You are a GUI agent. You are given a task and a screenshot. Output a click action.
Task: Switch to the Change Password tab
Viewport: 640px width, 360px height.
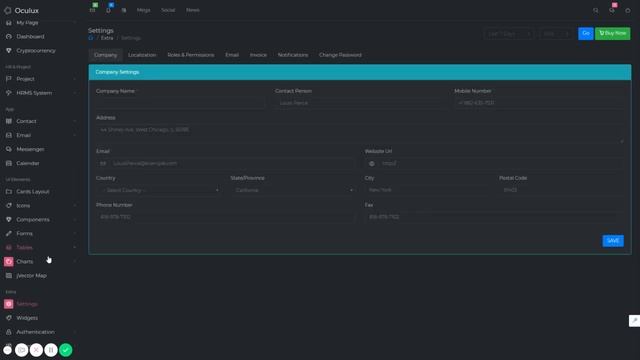point(340,55)
